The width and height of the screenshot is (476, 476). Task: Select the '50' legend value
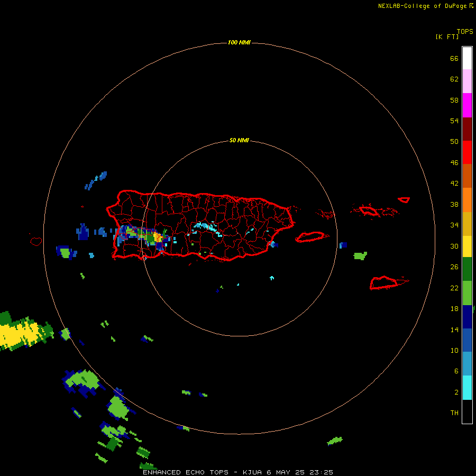[454, 141]
